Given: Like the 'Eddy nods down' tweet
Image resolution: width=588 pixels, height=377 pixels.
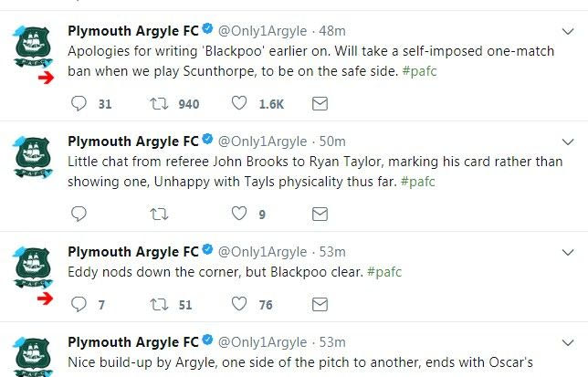Looking at the screenshot, I should point(240,304).
